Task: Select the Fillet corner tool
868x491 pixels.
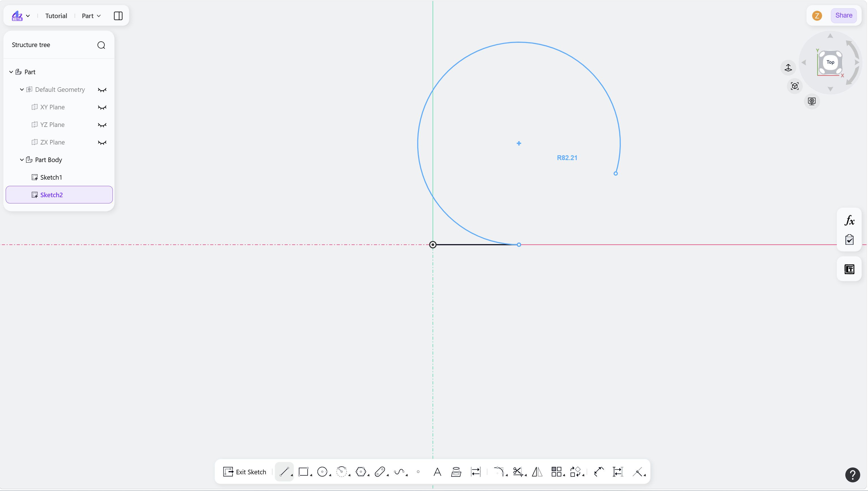Action: tap(499, 471)
